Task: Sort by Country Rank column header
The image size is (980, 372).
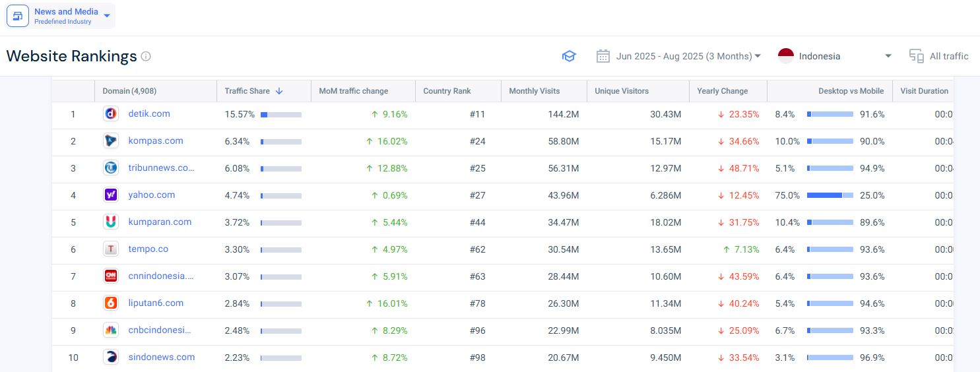Action: click(447, 91)
